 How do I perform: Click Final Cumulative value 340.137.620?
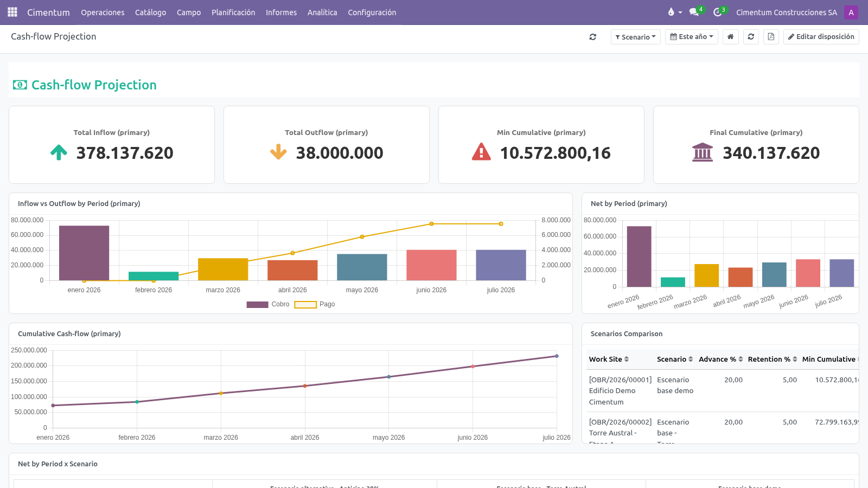771,153
